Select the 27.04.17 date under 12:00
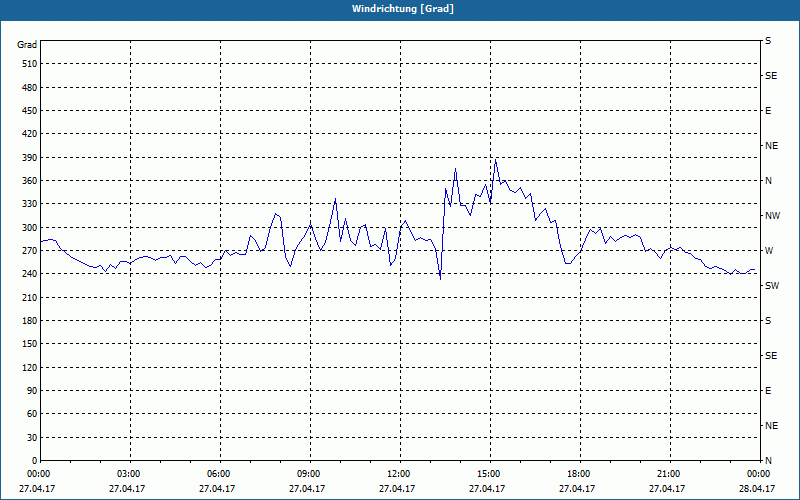This screenshot has height=500, width=800. (x=397, y=489)
